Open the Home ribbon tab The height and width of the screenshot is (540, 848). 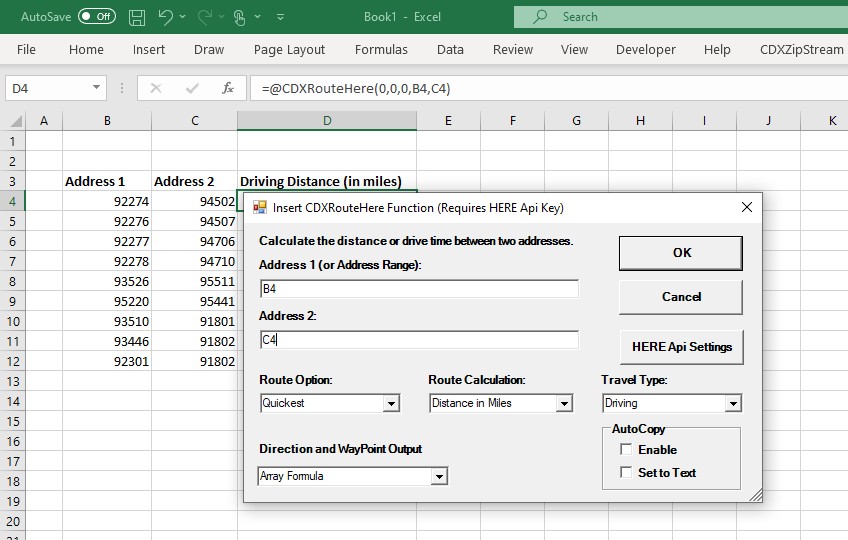tap(86, 50)
